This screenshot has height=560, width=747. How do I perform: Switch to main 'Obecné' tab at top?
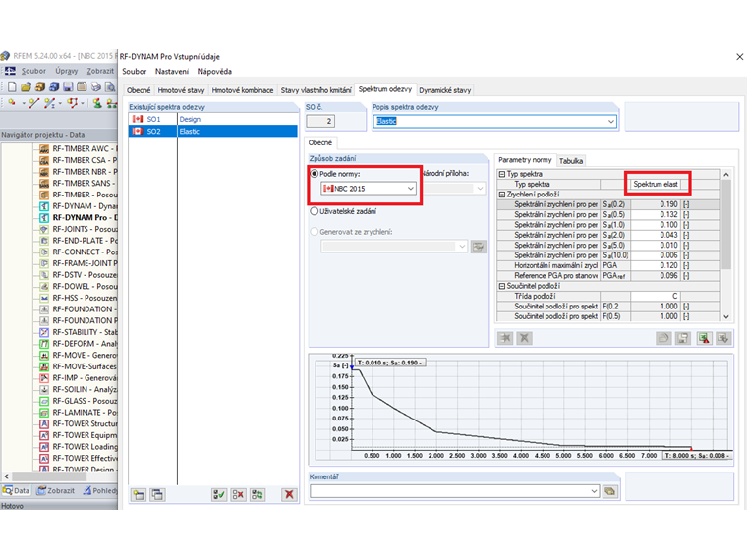click(x=139, y=90)
